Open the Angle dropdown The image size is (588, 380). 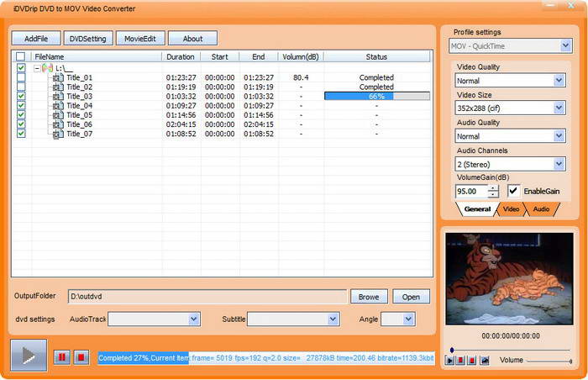click(408, 319)
